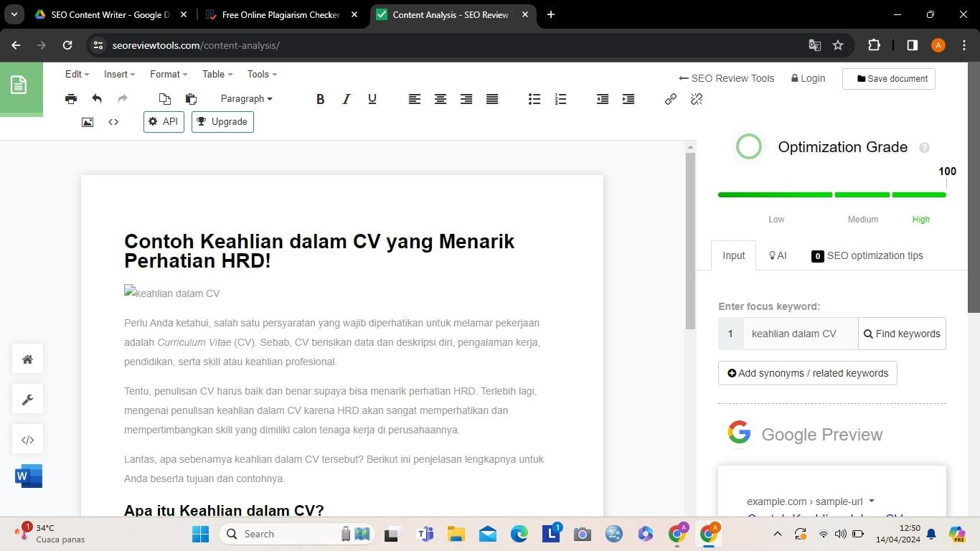980x551 pixels.
Task: Align text left
Action: point(415,99)
